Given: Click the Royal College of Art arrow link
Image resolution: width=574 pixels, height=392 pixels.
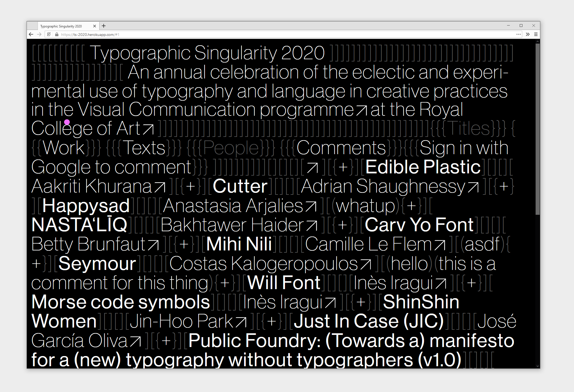Looking at the screenshot, I should (x=148, y=129).
